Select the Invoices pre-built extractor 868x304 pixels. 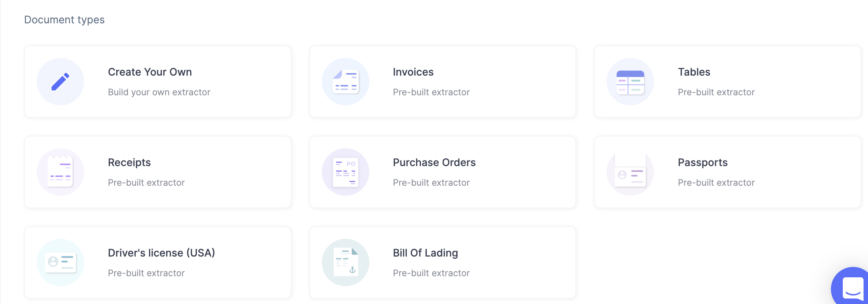tap(442, 81)
